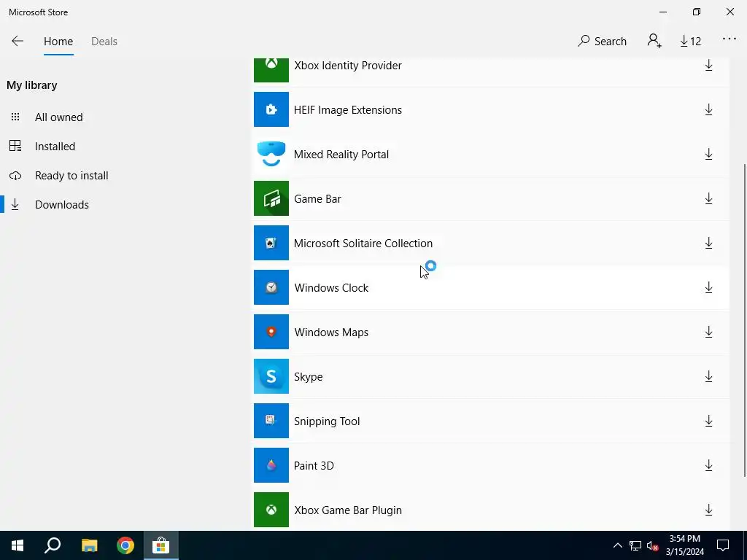Image resolution: width=747 pixels, height=560 pixels.
Task: Download Mixed Reality Portal via its arrow
Action: [x=708, y=154]
